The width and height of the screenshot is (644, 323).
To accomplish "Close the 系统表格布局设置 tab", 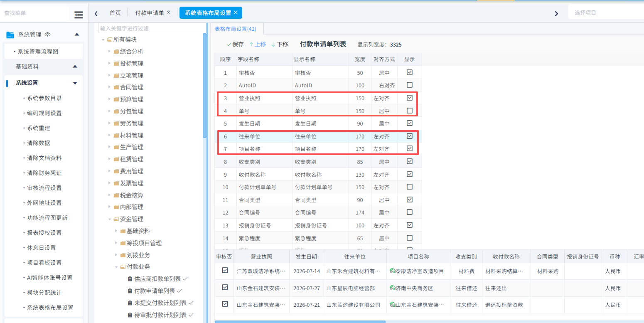I will click(x=236, y=12).
